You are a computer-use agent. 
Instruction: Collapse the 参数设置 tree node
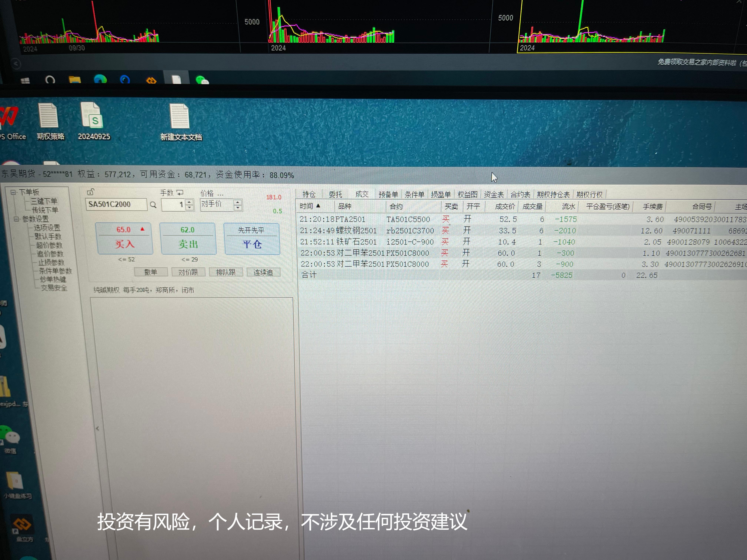point(16,219)
